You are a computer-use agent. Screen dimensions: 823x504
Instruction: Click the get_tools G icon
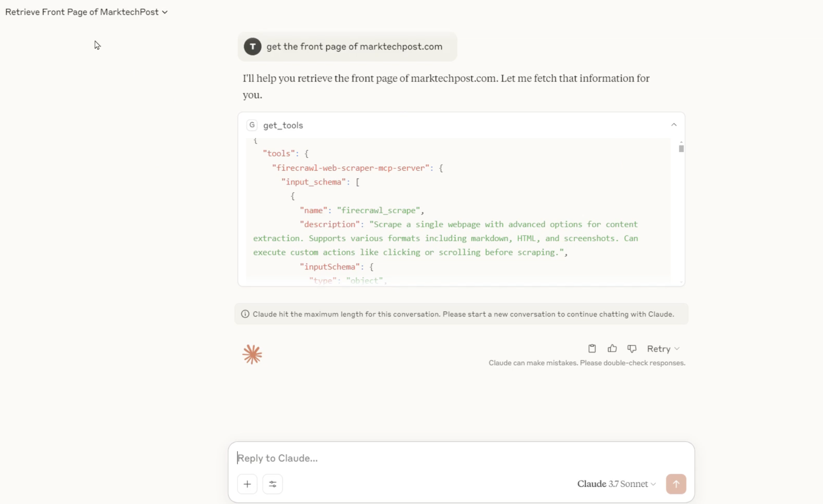pos(252,125)
